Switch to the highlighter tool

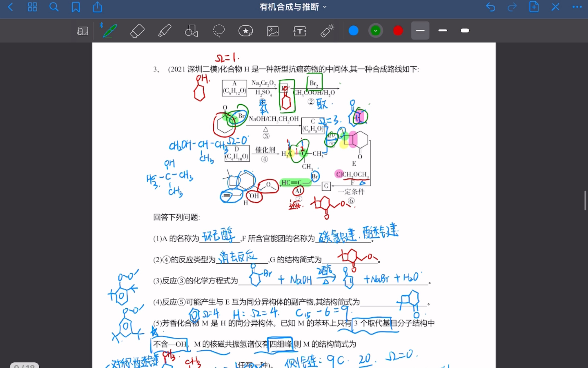[164, 30]
